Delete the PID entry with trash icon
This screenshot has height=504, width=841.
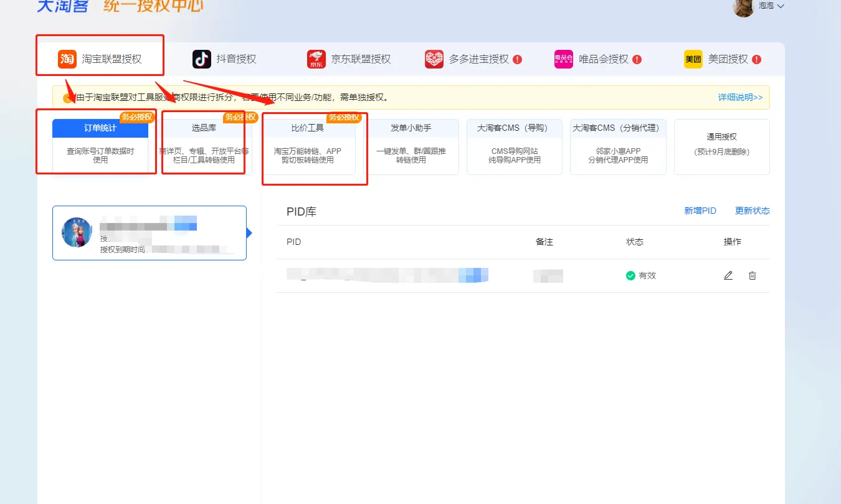coord(753,275)
